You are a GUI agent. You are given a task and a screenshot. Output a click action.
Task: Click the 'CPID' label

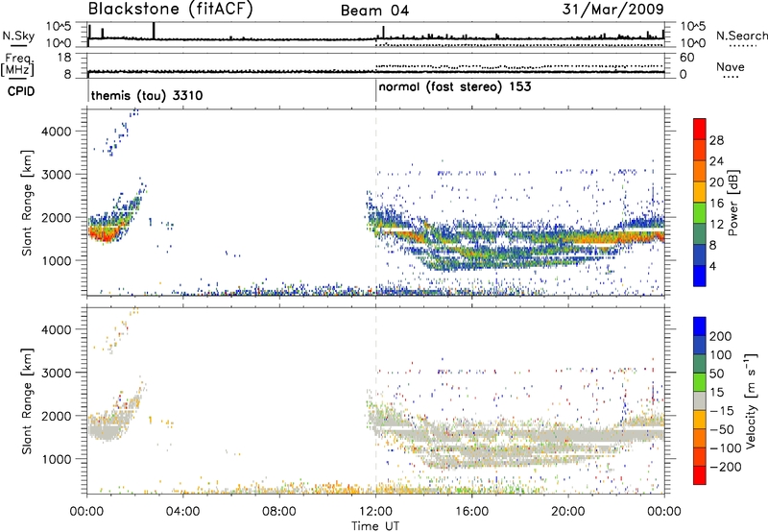pyautogui.click(x=21, y=91)
